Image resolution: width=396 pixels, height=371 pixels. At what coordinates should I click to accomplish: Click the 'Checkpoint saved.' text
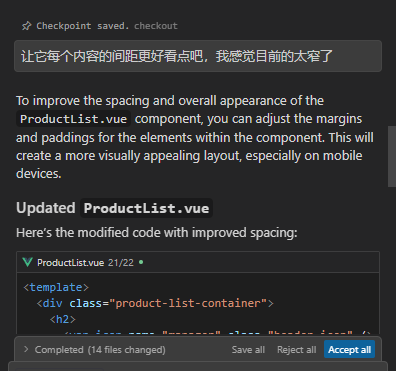pyautogui.click(x=83, y=26)
